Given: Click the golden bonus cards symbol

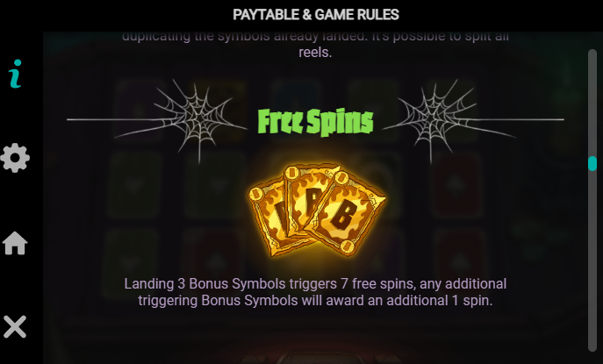Looking at the screenshot, I should (x=317, y=210).
